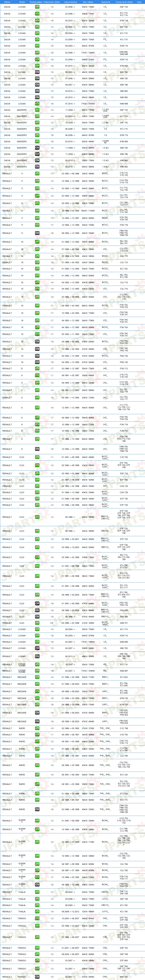
Task: Click petrol icon for Rapid E7J 773 row
Action: [37, 800]
